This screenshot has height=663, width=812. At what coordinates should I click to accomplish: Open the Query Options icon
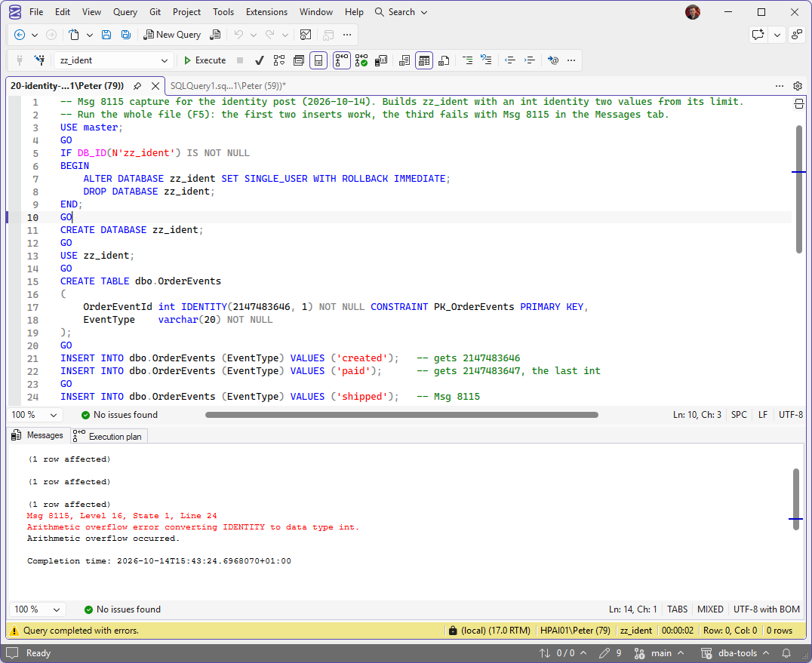tap(299, 60)
